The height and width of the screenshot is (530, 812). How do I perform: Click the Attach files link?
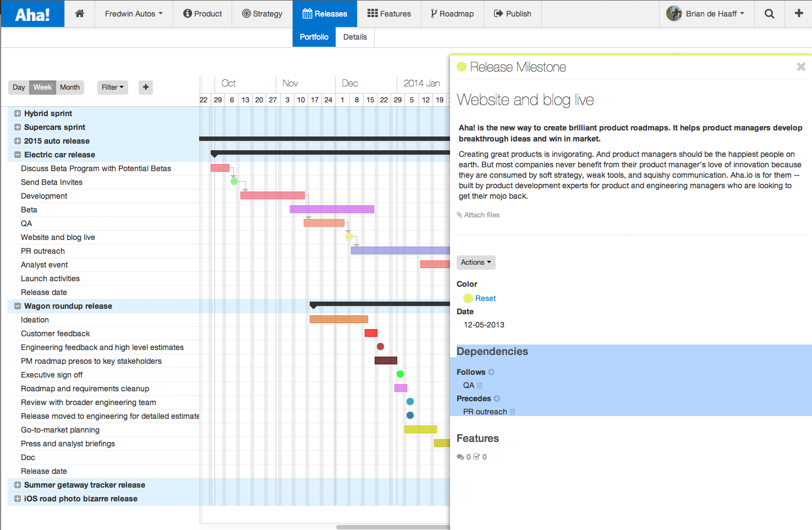pos(478,215)
